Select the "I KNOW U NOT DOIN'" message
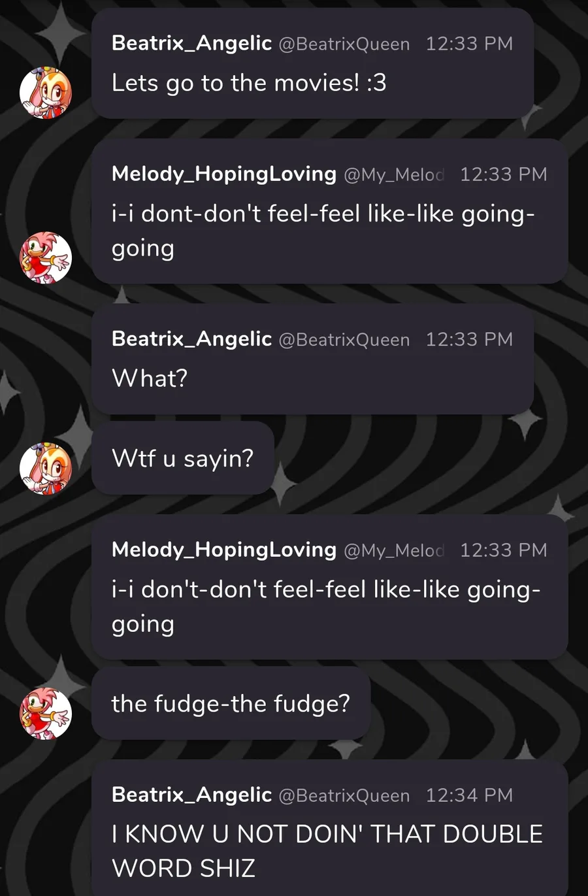The height and width of the screenshot is (896, 588). [x=327, y=850]
